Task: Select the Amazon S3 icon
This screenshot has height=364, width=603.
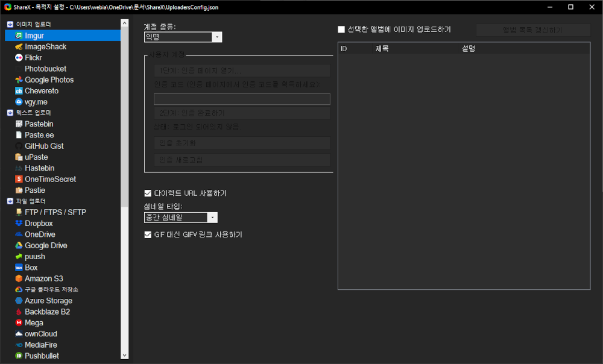Action: click(x=19, y=278)
